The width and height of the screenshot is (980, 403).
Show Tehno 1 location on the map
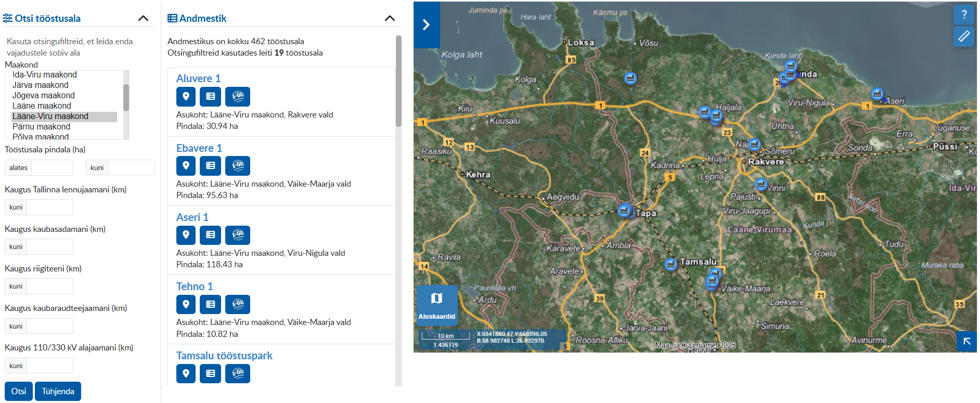coord(186,304)
